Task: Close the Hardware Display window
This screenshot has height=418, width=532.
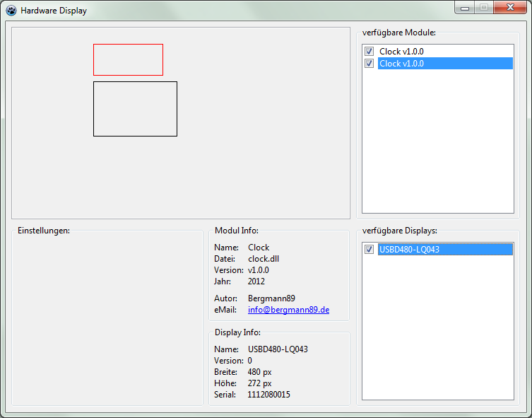Action: tap(510, 8)
